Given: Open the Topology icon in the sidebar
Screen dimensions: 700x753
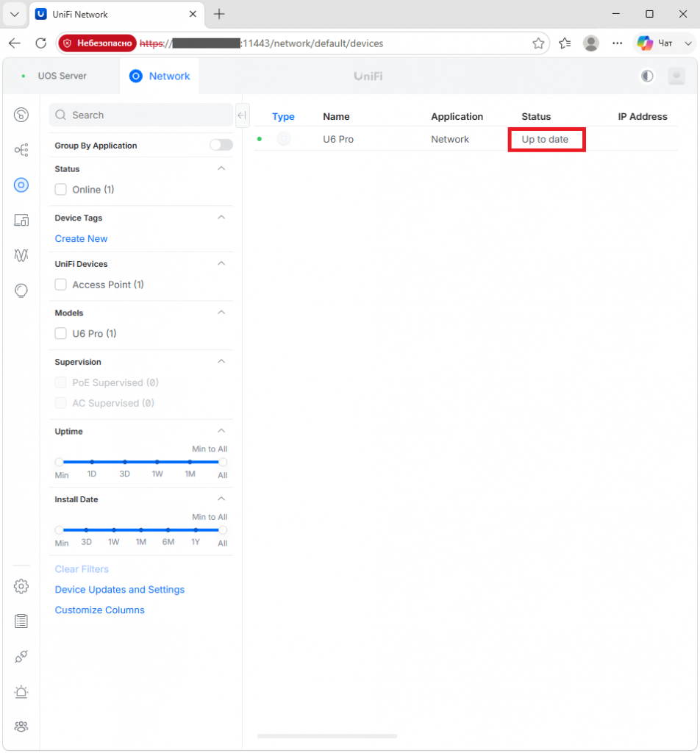Looking at the screenshot, I should tap(21, 150).
